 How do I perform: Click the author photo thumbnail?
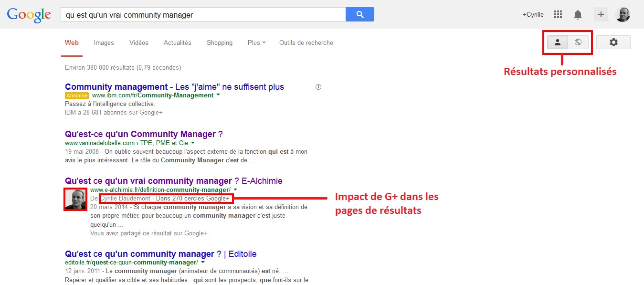point(75,199)
